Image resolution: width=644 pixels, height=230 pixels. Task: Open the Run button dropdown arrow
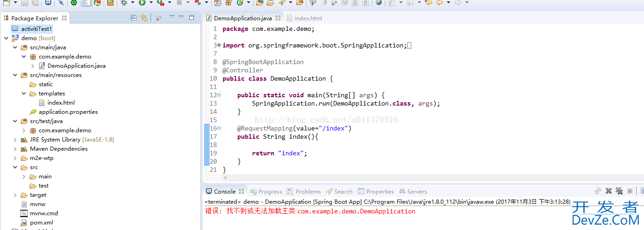[x=150, y=3]
